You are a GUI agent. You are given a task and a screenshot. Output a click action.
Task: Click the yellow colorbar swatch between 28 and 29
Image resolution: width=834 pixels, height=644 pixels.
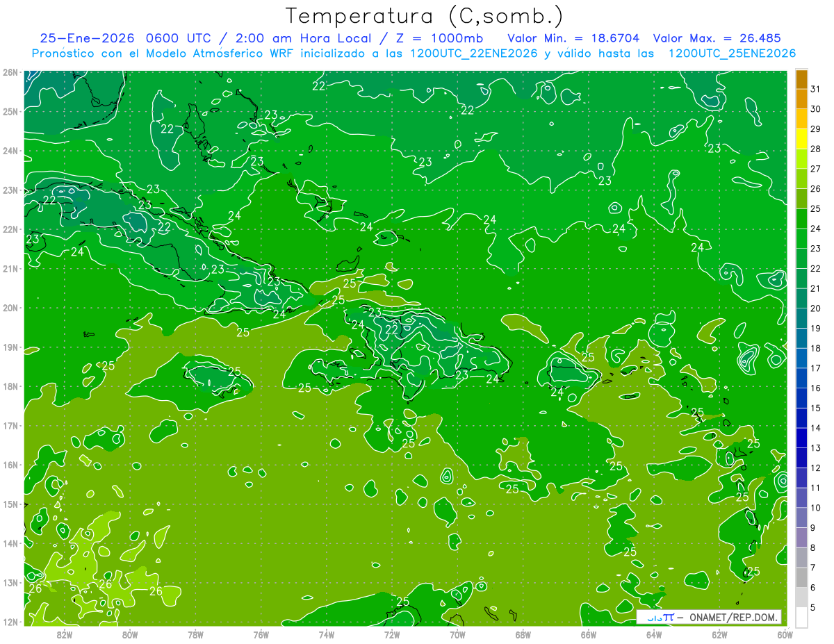pyautogui.click(x=801, y=139)
